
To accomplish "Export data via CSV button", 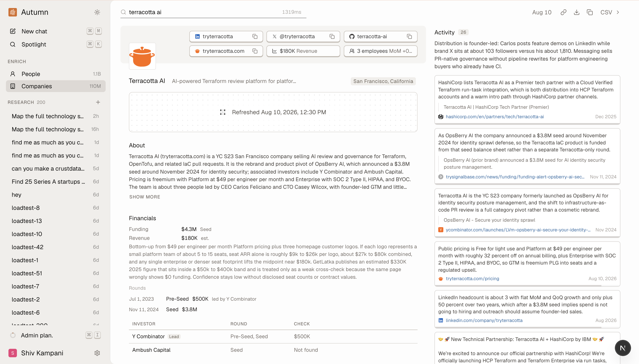I will click(606, 12).
